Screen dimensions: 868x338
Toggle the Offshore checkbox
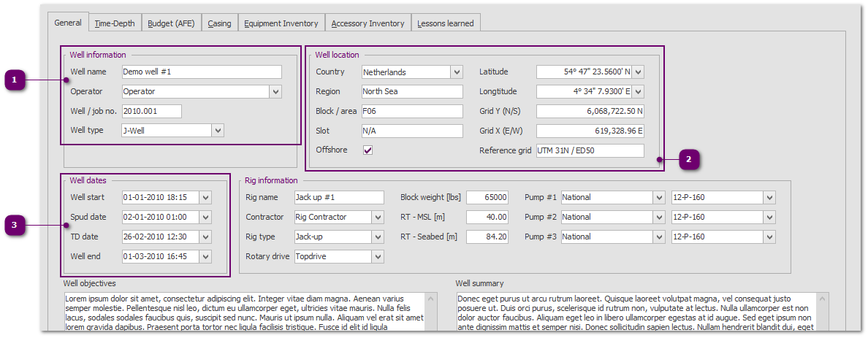tap(368, 150)
